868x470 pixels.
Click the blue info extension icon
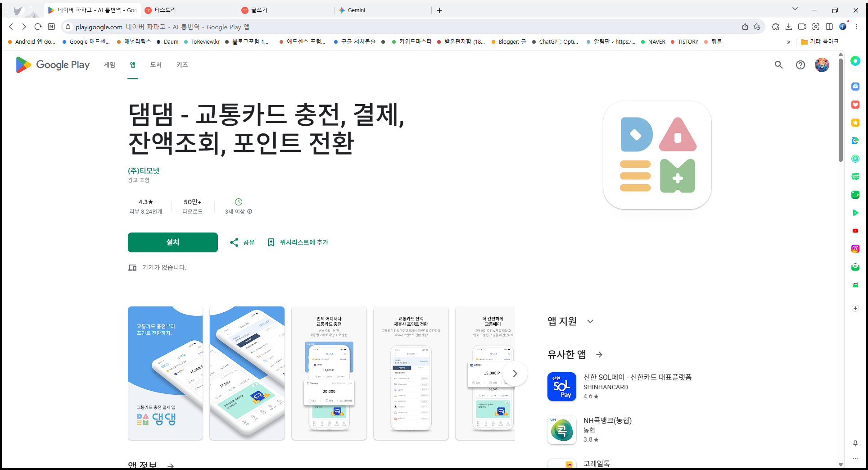coord(843,27)
